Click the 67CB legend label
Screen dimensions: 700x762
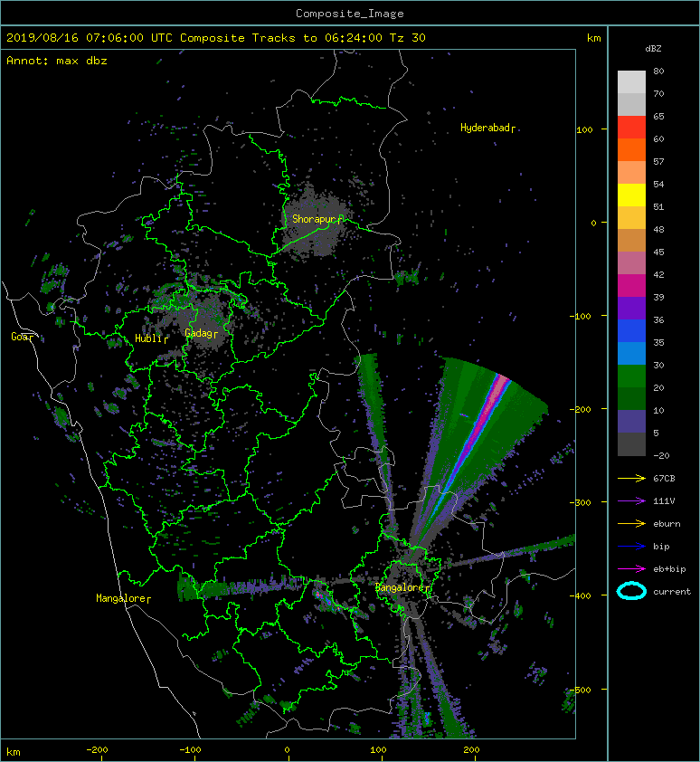664,478
